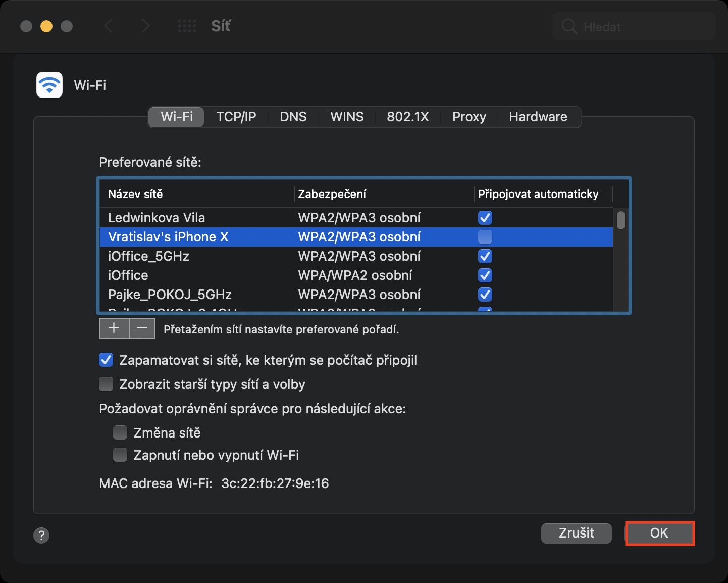
Task: Click the minus button to remove network
Action: 142,329
